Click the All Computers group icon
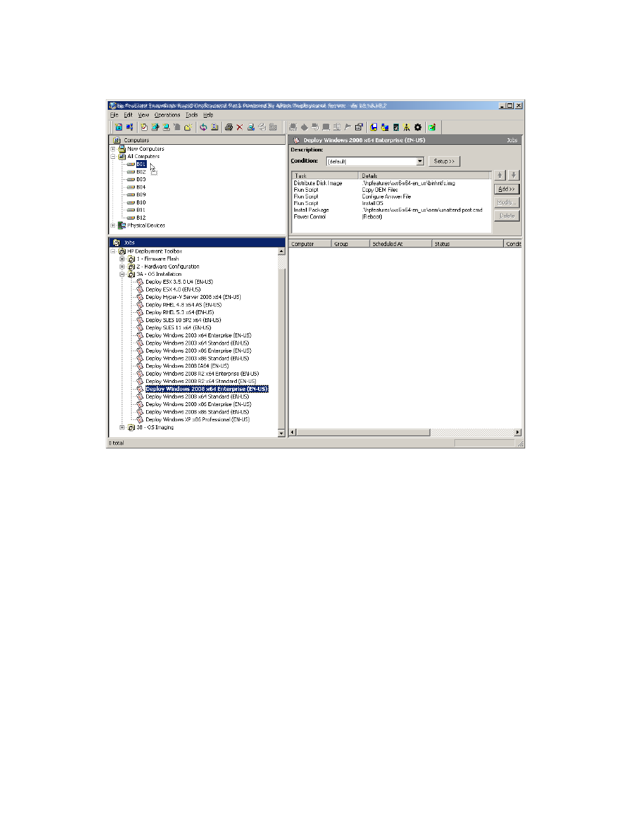Image resolution: width=631 pixels, height=840 pixels. pyautogui.click(x=122, y=157)
